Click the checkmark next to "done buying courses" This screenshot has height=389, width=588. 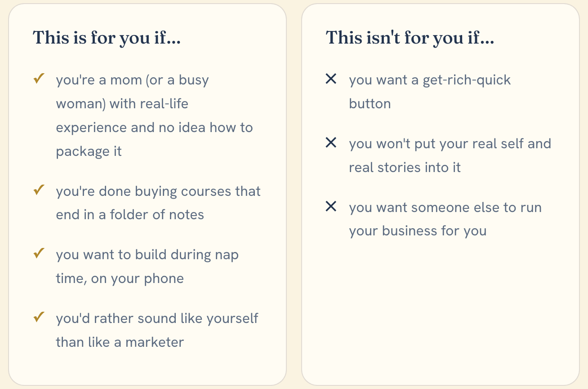39,190
